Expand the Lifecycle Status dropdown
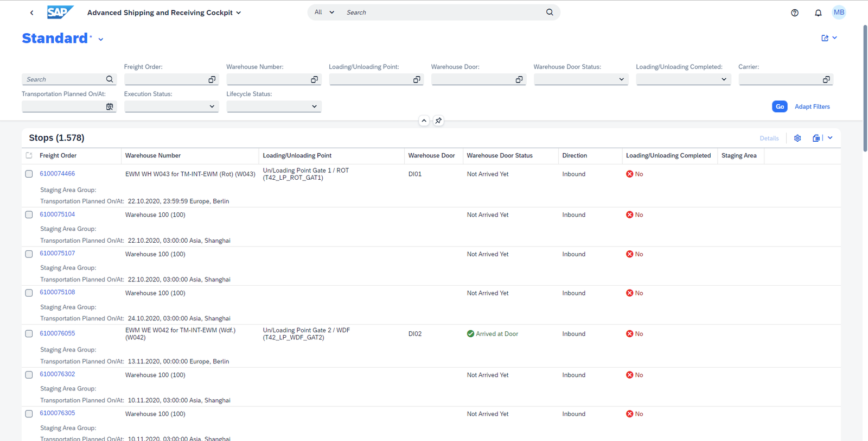The width and height of the screenshot is (868, 441). point(314,106)
